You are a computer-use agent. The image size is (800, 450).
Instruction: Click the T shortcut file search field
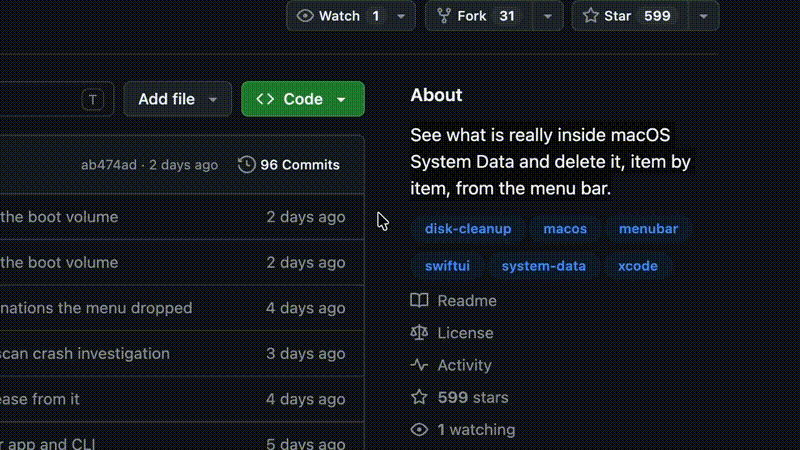point(57,99)
